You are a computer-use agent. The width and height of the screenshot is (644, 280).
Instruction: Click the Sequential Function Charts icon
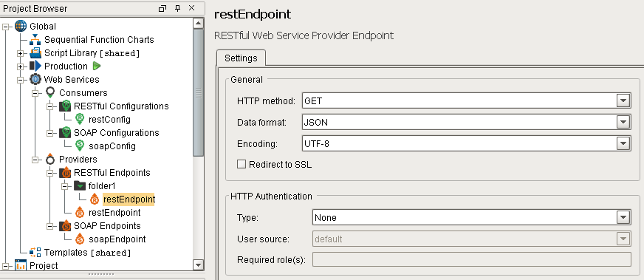point(35,40)
